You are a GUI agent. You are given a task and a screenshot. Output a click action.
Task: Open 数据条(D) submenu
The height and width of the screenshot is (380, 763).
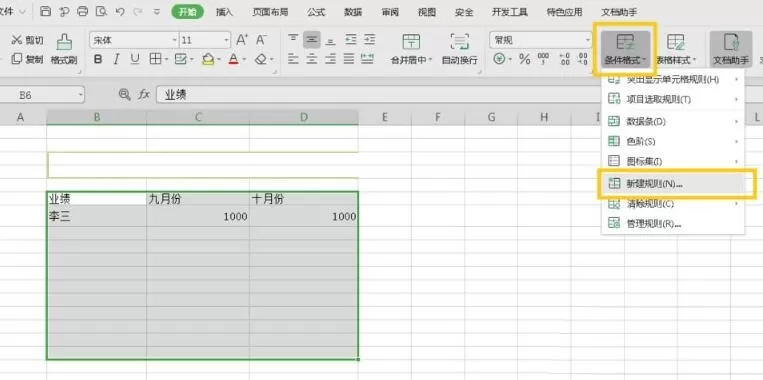672,121
